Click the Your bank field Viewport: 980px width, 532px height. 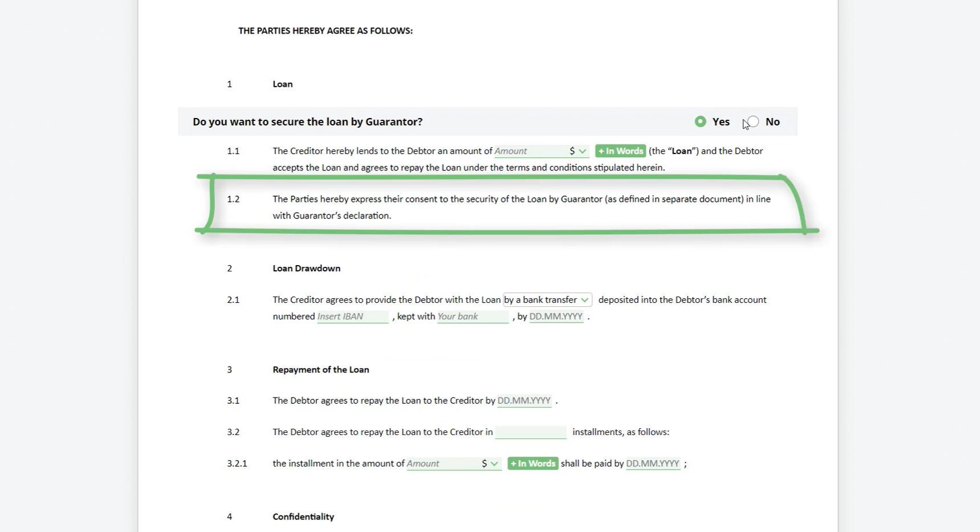coord(473,316)
